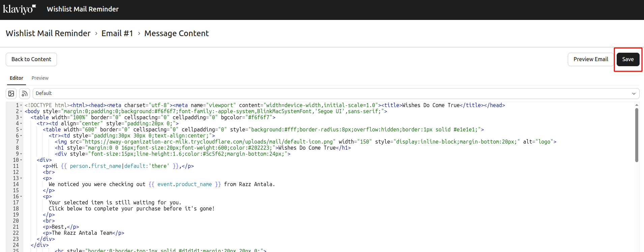Click the img src URL on line 7

(209, 142)
